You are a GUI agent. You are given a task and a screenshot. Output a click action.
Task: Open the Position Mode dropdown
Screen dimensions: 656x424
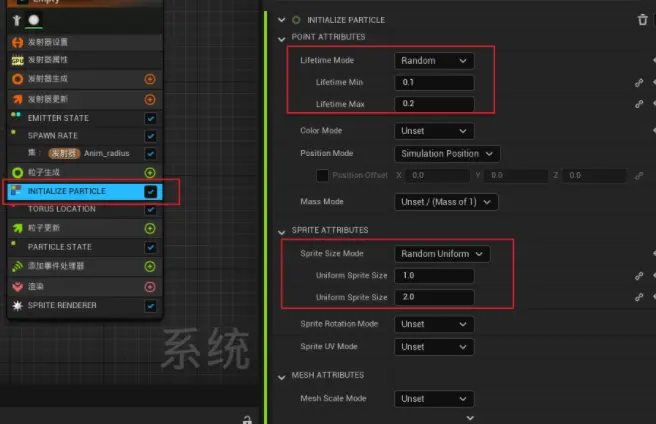click(x=447, y=154)
